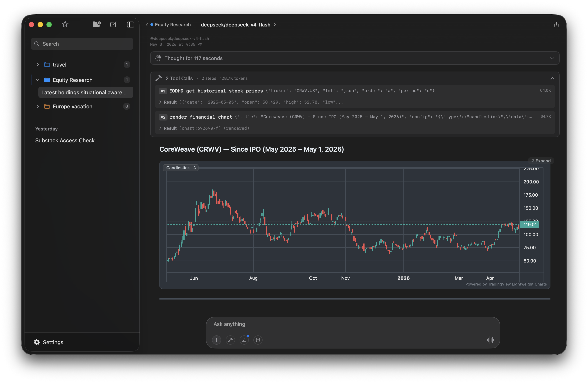This screenshot has height=383, width=588.
Task: Click the travel folder count badge
Action: 127,65
